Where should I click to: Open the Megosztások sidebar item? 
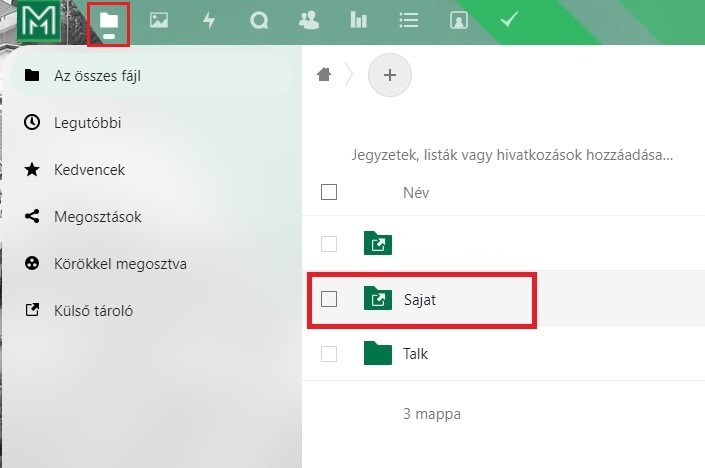coord(97,217)
